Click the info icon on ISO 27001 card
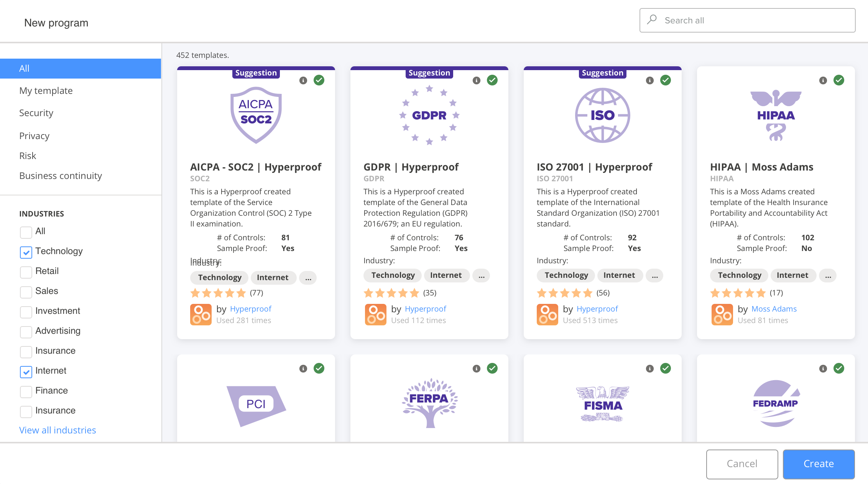The image size is (868, 484). coord(650,80)
